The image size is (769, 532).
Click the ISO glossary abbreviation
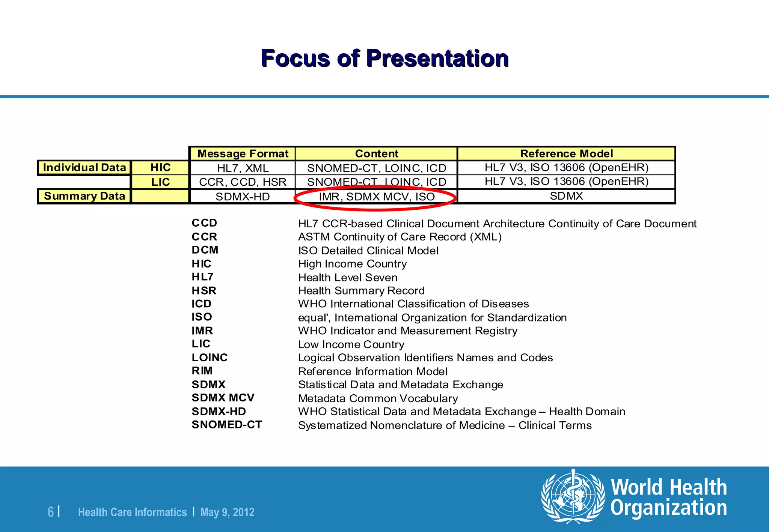point(202,317)
